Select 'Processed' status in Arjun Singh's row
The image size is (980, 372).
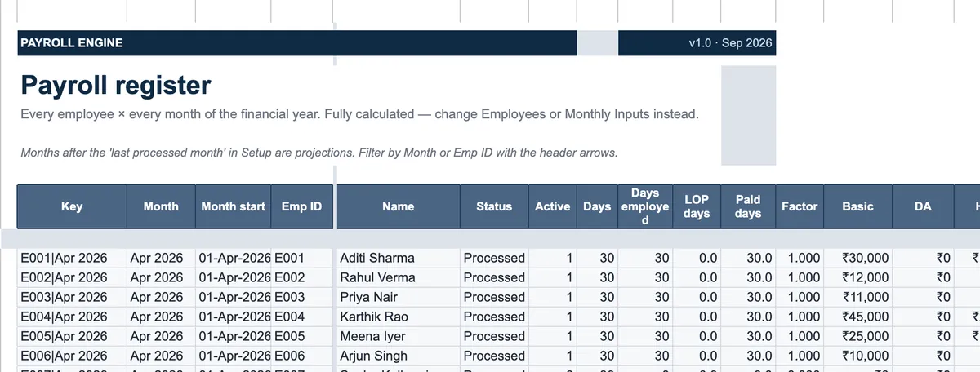(x=494, y=356)
